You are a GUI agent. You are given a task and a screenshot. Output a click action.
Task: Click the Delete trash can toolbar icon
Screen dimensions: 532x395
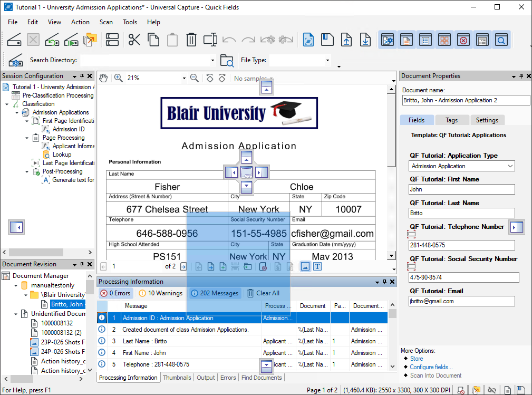tap(191, 40)
